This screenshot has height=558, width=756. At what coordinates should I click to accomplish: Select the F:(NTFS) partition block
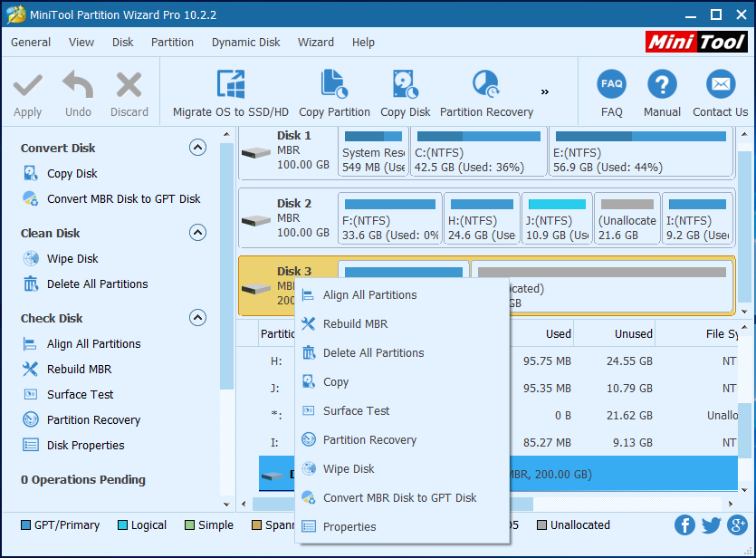[x=390, y=218]
